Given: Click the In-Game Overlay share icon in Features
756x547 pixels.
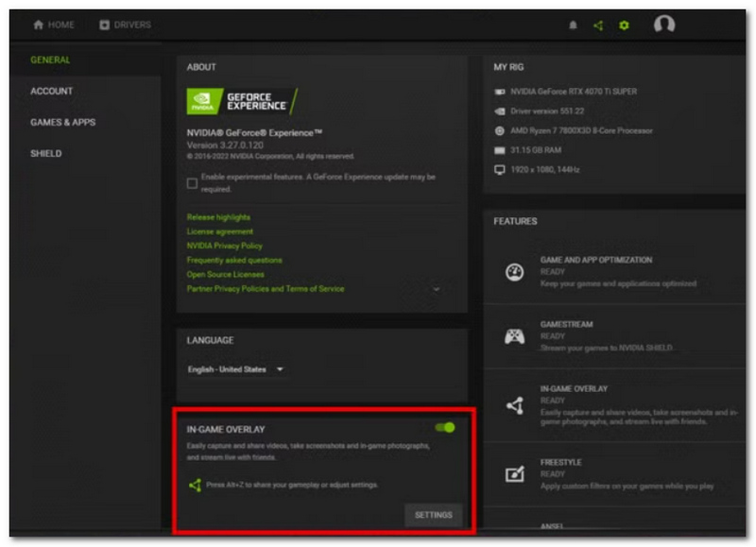Looking at the screenshot, I should [515, 405].
